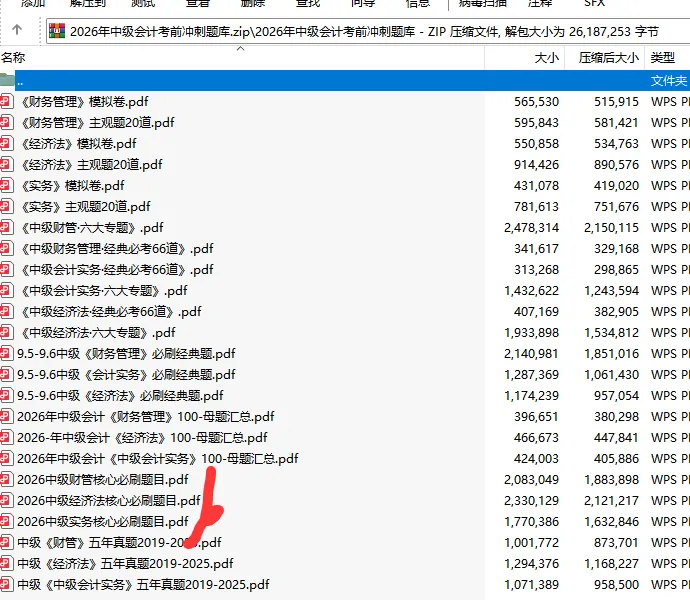Viewport: 690px width, 600px height.
Task: Click the PDF icon of 《中级经济法·六大专题》.pdf
Action: [x=6, y=332]
